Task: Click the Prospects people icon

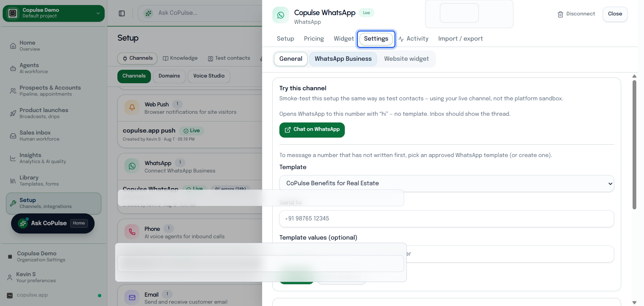Action: pos(13,91)
